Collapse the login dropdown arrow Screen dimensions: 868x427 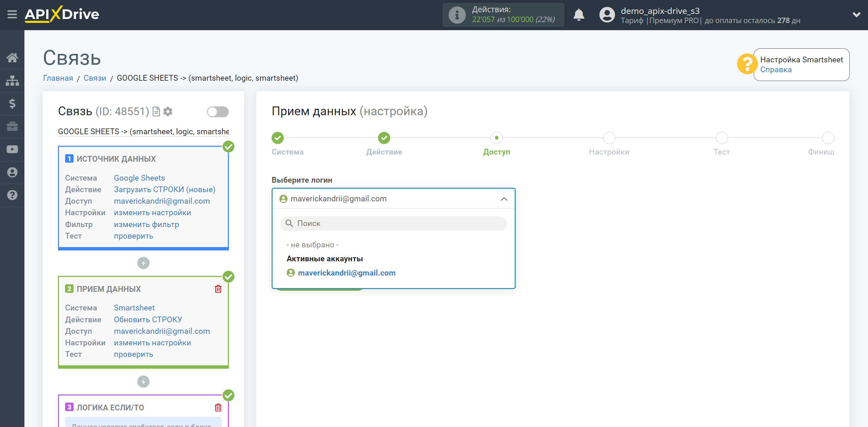point(504,199)
